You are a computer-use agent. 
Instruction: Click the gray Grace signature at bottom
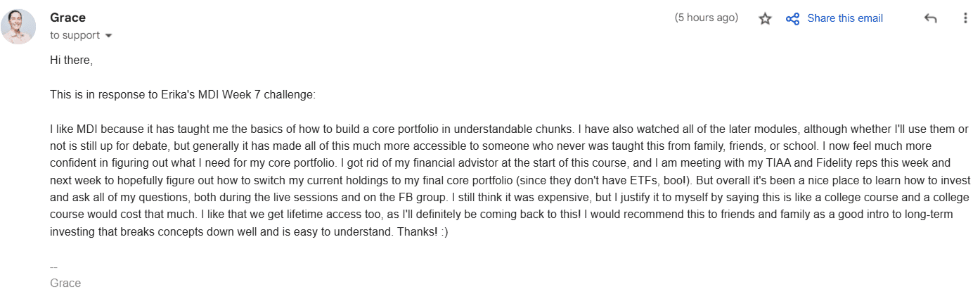[65, 283]
